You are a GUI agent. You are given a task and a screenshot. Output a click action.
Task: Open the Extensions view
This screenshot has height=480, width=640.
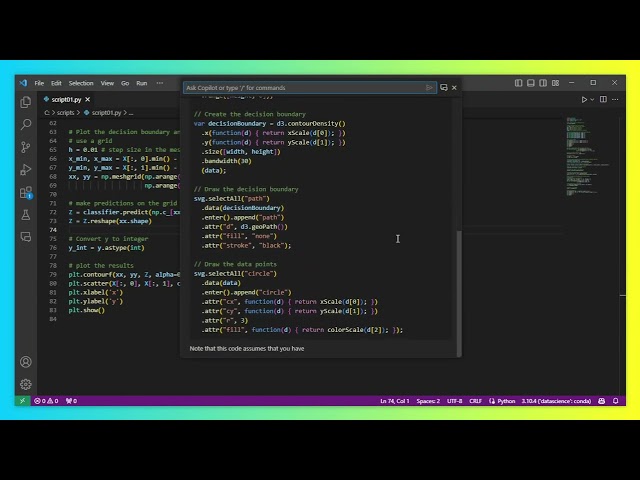click(x=26, y=192)
